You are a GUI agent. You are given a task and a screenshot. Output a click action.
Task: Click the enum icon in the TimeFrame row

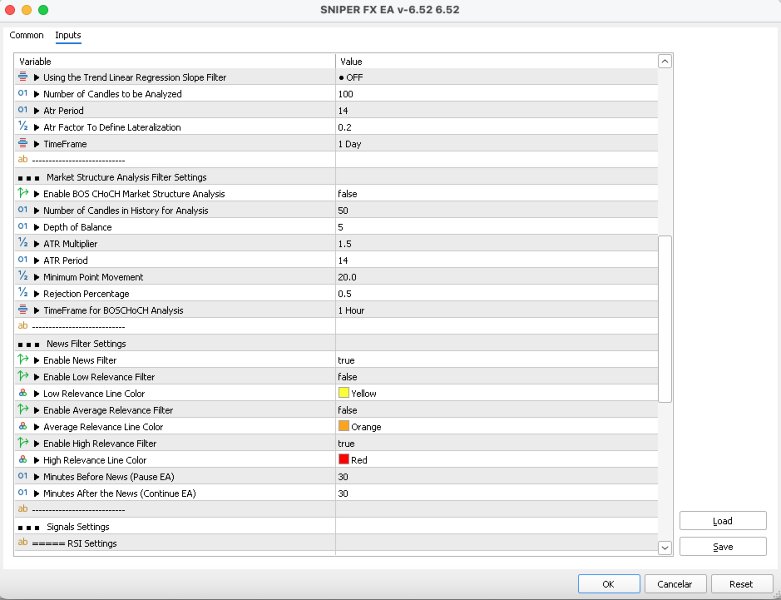[x=23, y=143]
